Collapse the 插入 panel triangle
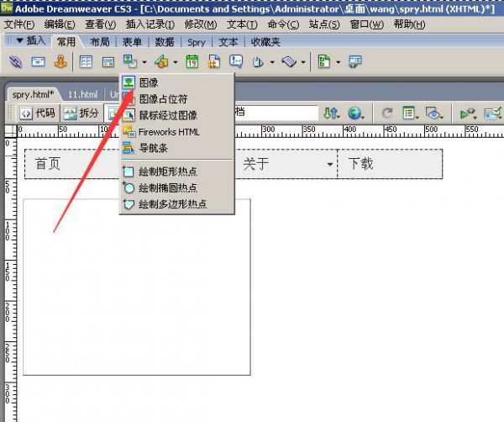504x422 pixels. 19,40
